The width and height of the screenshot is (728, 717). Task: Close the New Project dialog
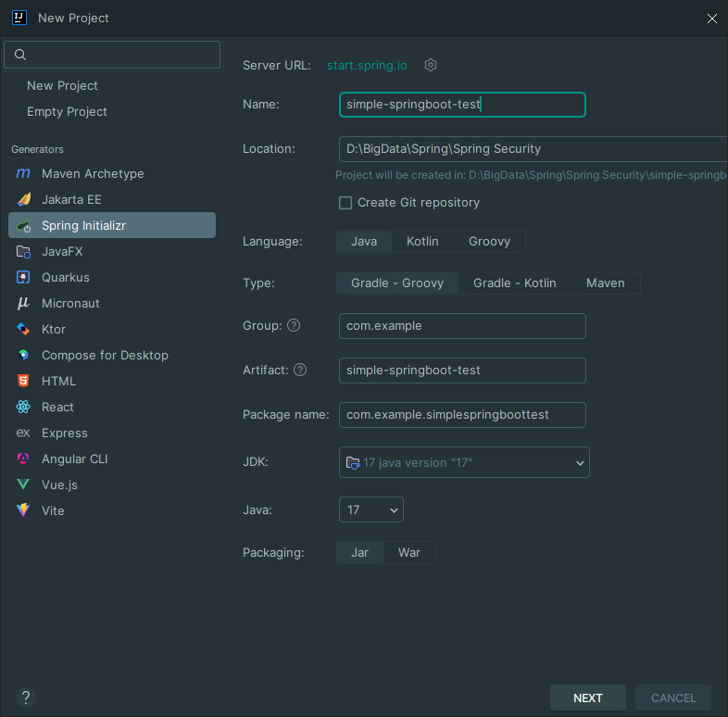click(711, 19)
